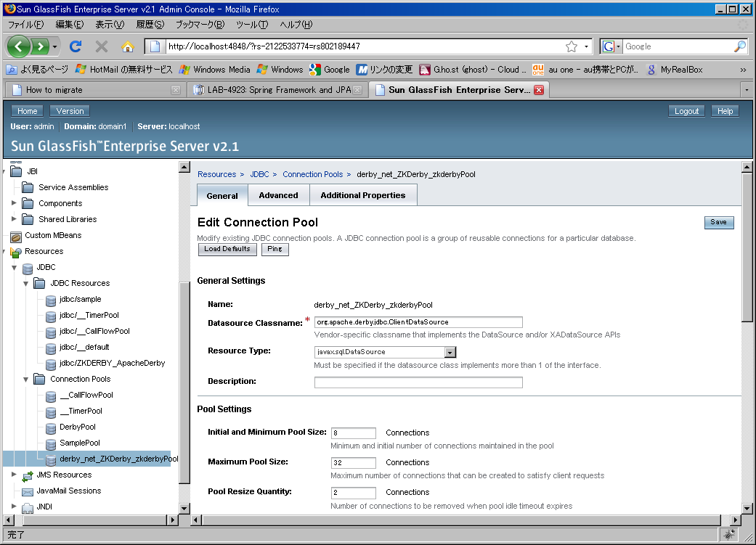Click the Service Assemblies folder icon

pos(28,187)
